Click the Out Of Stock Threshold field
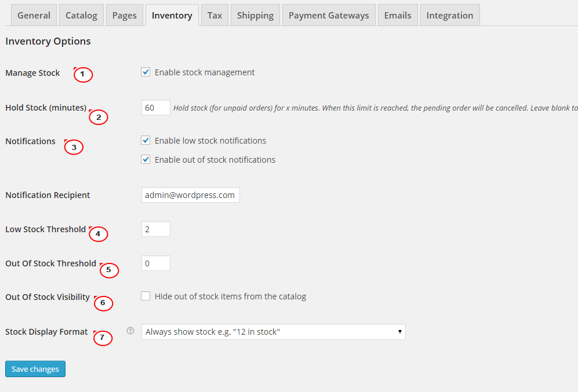The width and height of the screenshot is (578, 392). [x=155, y=263]
